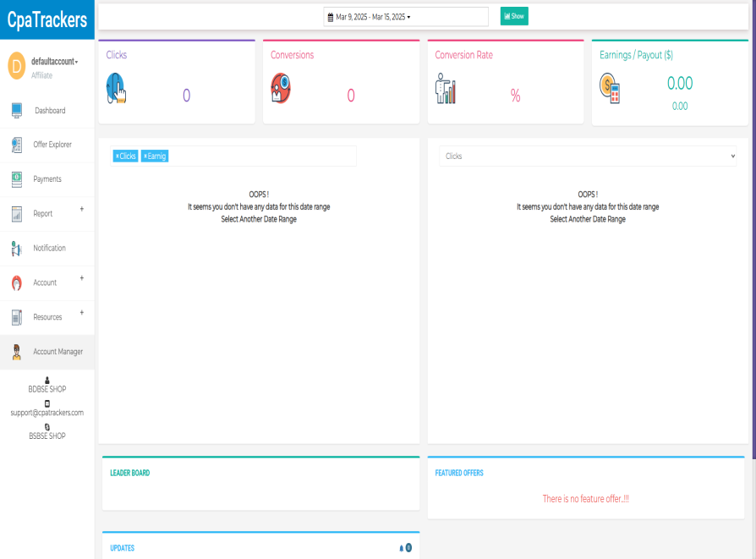The height and width of the screenshot is (559, 756).
Task: Open the Clicks metric dropdown
Action: 588,156
